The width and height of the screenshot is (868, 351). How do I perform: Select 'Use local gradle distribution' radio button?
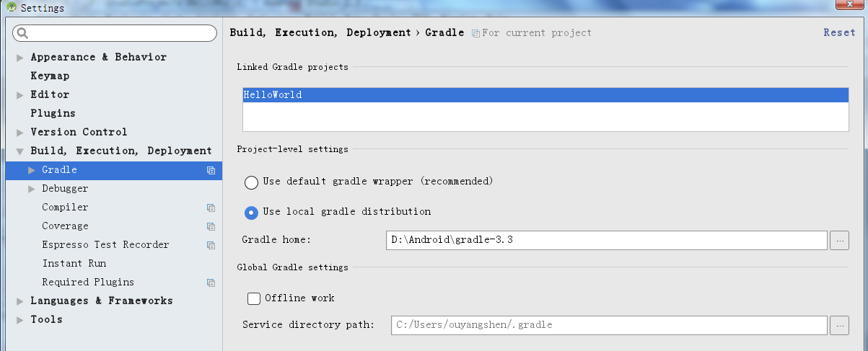point(251,213)
